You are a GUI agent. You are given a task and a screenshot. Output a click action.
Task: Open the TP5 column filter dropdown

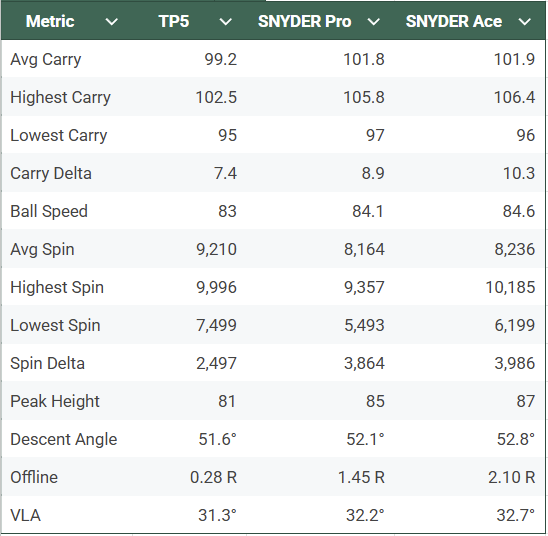pos(225,22)
